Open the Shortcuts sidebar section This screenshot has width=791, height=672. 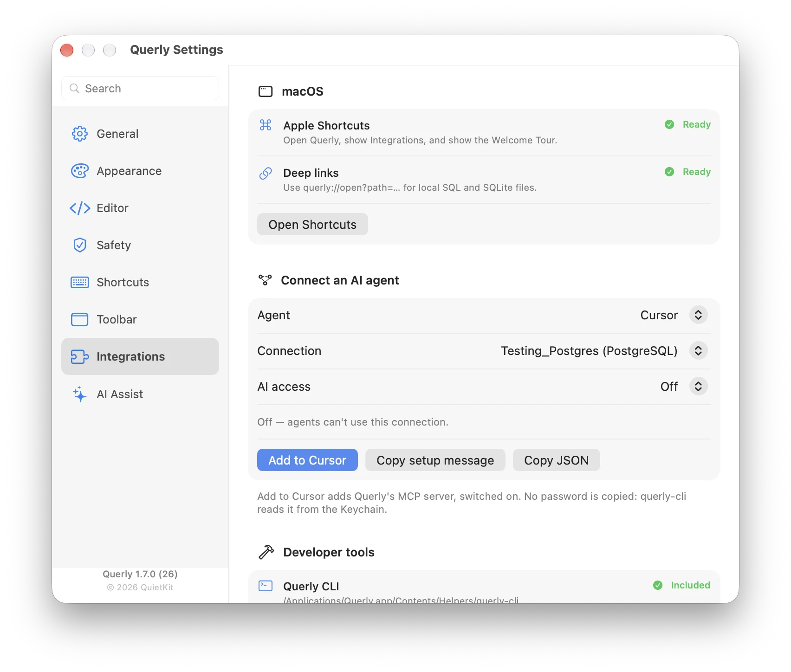[x=140, y=282]
